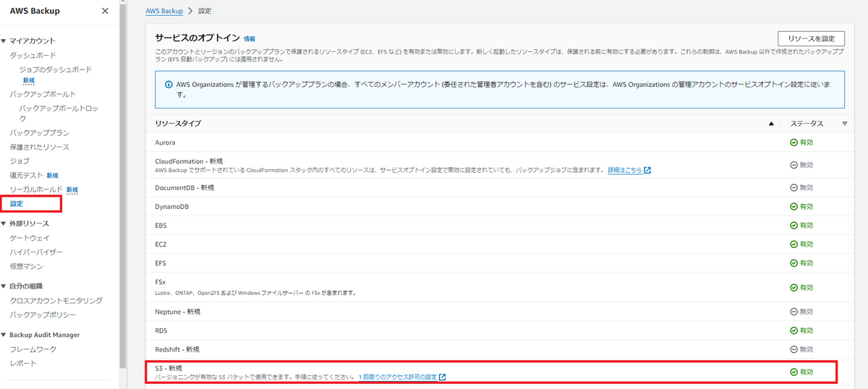
Task: Open 復元テスト page
Action: [26, 175]
